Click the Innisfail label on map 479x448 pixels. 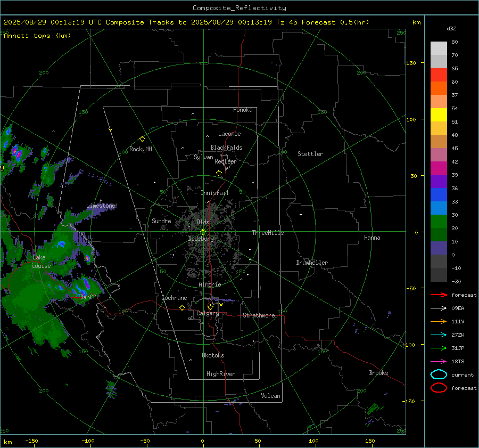tap(214, 193)
